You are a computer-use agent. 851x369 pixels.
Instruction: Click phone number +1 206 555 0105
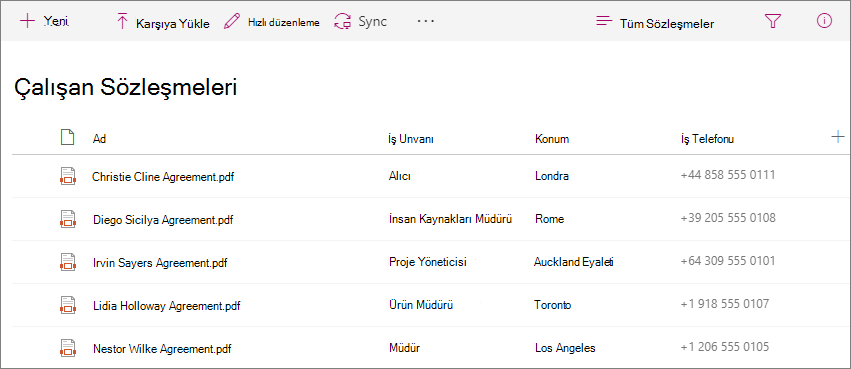pyautogui.click(x=725, y=347)
